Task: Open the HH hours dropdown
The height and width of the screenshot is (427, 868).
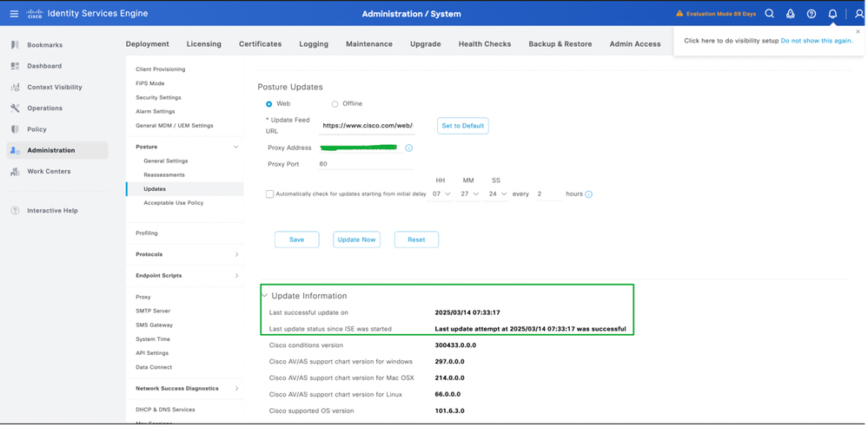Action: coord(441,194)
